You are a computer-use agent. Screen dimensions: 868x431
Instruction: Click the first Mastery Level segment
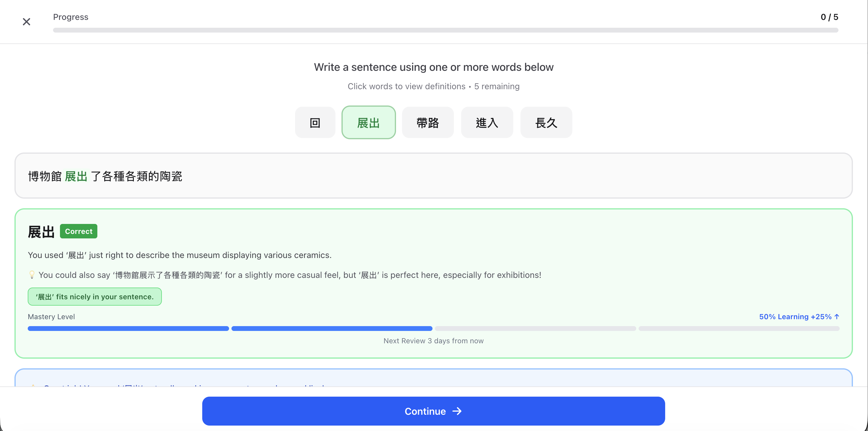[128, 329]
